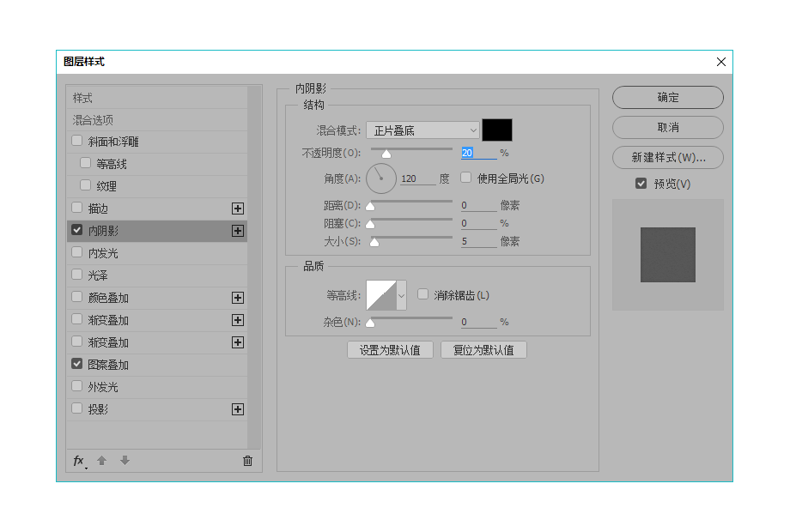Select the 光泽 row label
The width and height of the screenshot is (790, 532).
pyautogui.click(x=98, y=275)
